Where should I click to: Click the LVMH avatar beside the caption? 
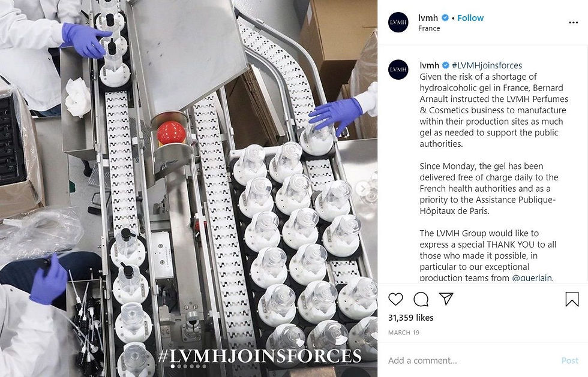click(x=398, y=70)
